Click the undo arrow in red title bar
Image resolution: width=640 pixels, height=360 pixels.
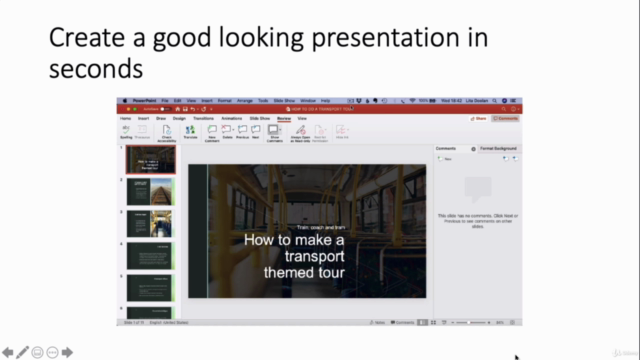(192, 109)
